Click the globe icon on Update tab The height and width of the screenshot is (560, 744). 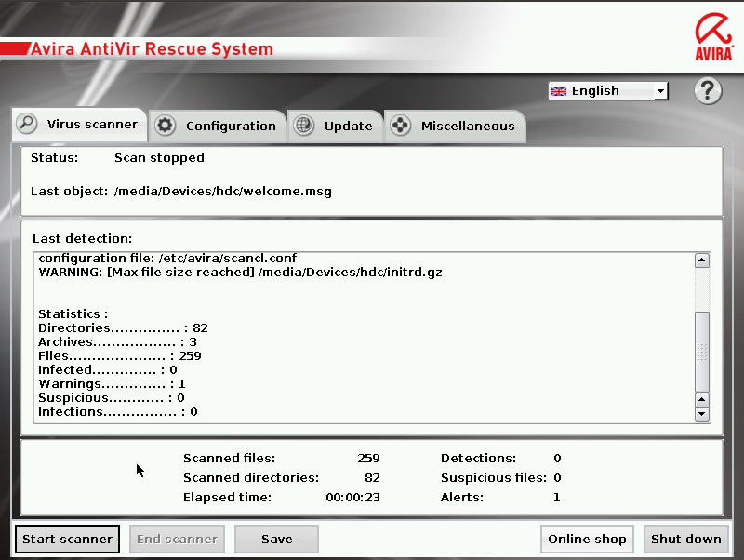coord(304,126)
